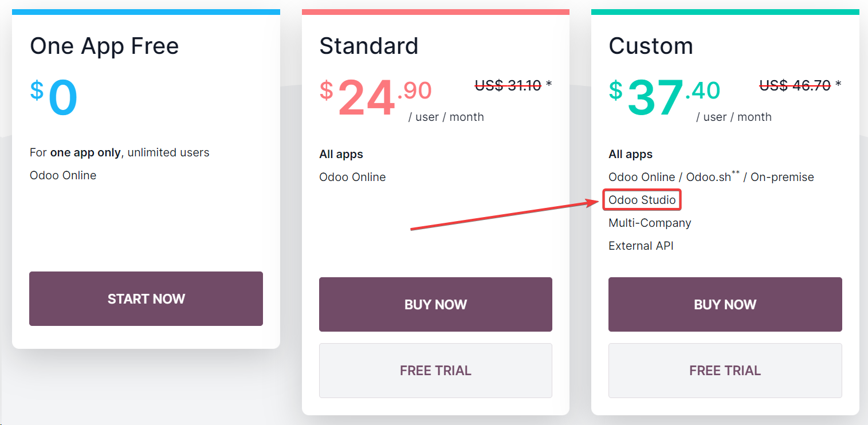Click Odoo Online under Standard plan
Viewport: 868px width, 425px height.
pyautogui.click(x=352, y=177)
